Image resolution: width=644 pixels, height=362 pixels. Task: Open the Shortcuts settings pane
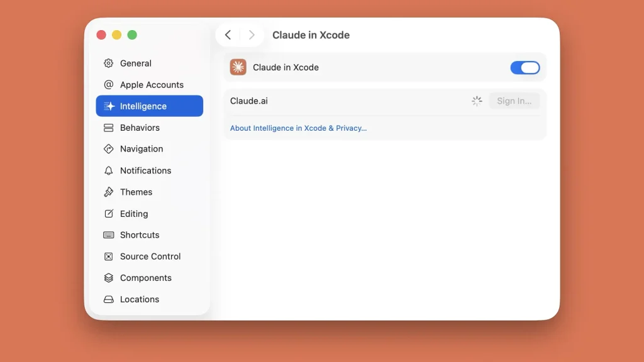point(141,235)
